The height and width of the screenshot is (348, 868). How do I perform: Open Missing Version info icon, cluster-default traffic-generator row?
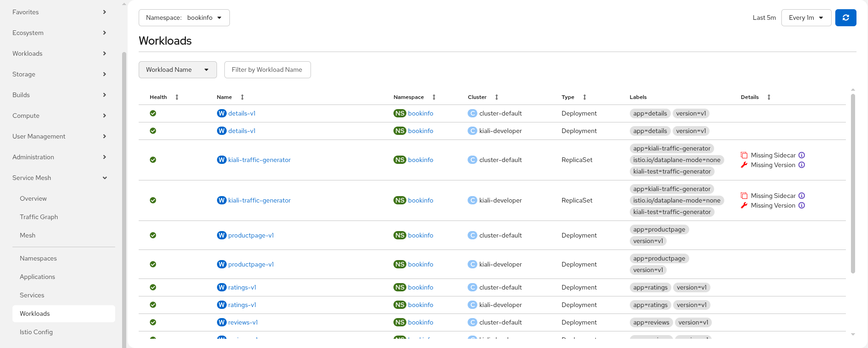[x=802, y=165]
